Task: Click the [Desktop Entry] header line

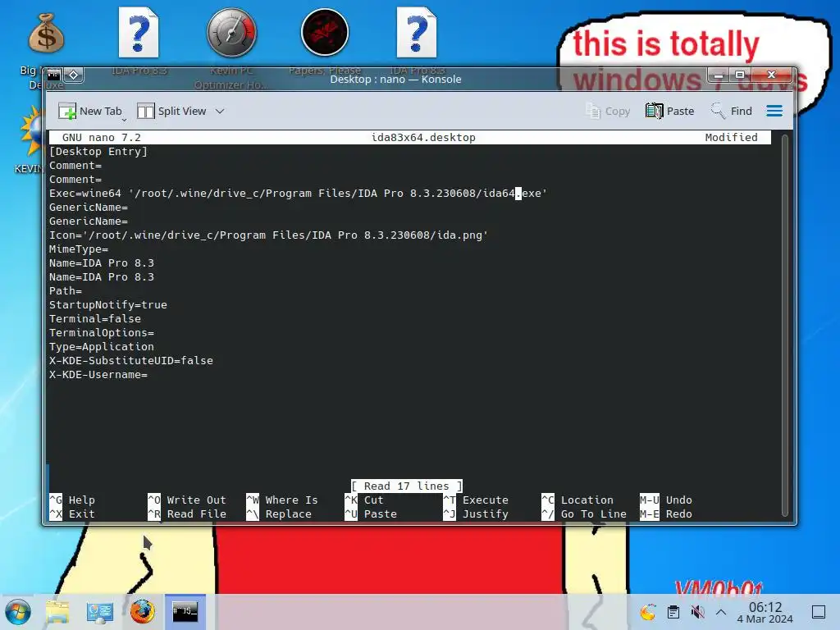Action: [98, 152]
